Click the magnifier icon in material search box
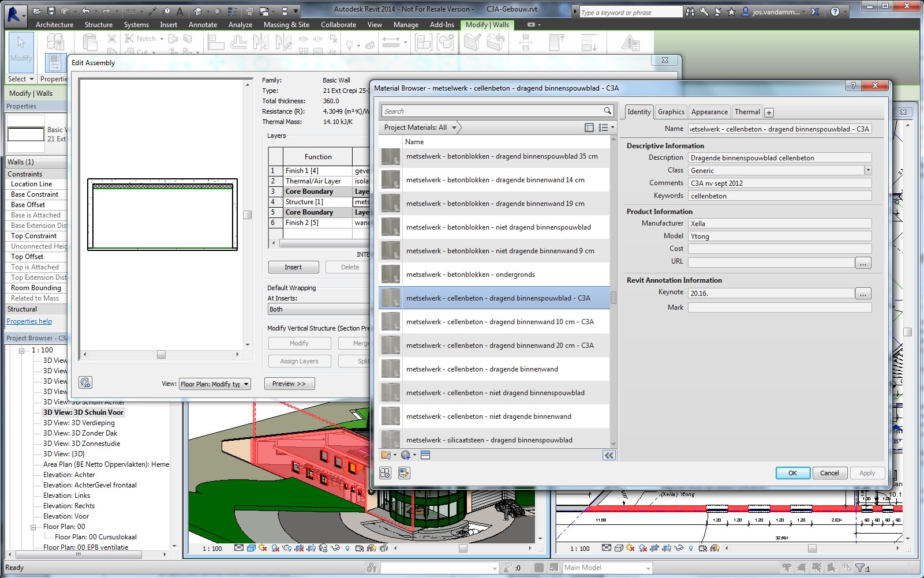 point(608,111)
